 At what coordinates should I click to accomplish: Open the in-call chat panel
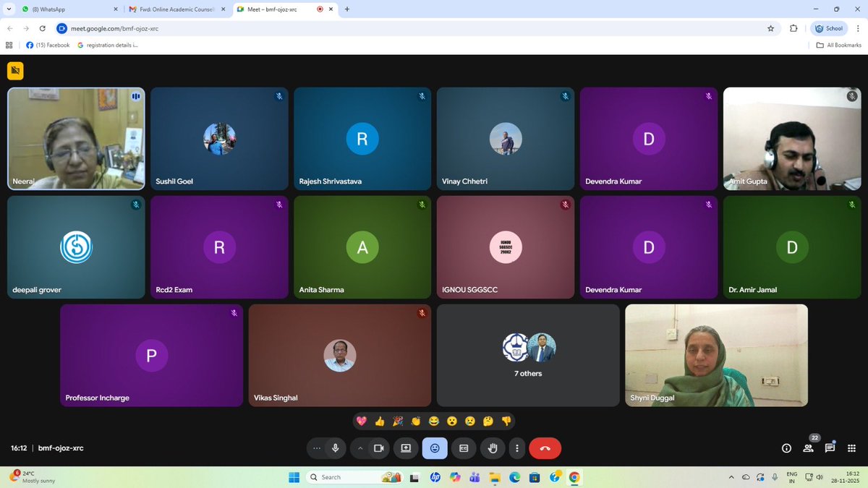[x=830, y=448]
